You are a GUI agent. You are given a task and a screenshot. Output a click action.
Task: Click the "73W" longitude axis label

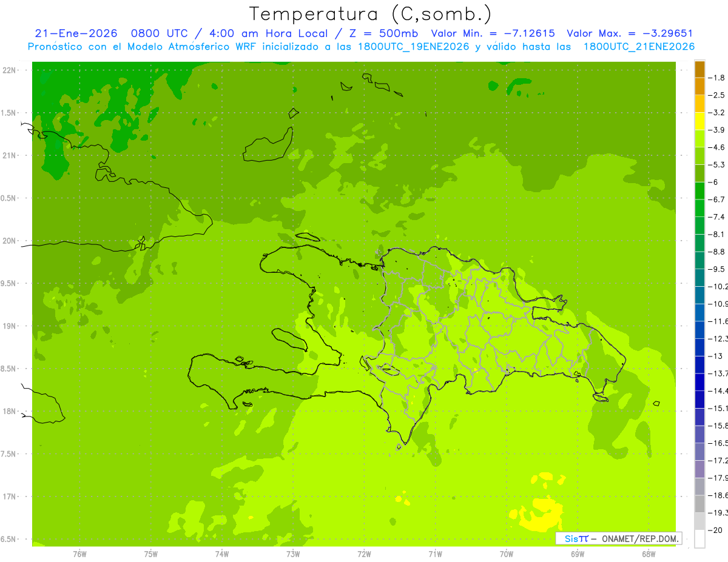coord(293,554)
